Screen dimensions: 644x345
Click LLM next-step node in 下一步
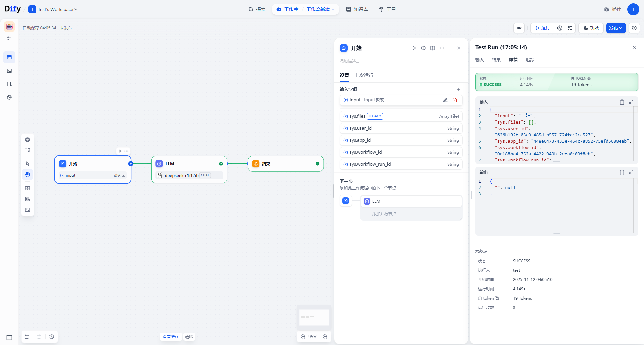[x=411, y=201]
